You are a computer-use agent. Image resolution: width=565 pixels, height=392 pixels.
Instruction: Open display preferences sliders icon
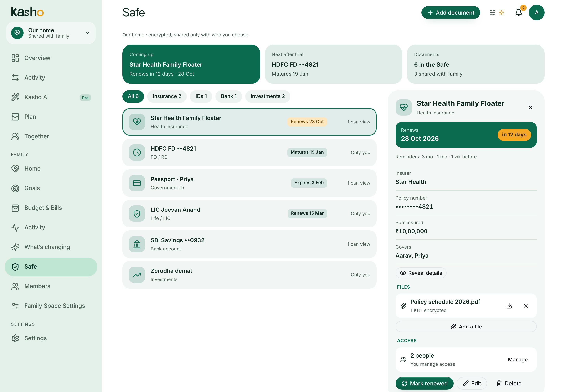click(x=492, y=13)
